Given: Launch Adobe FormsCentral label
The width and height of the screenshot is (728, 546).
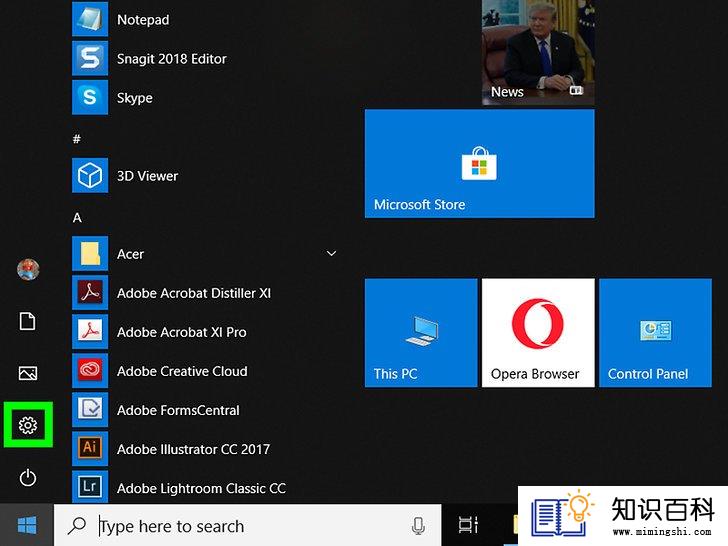Looking at the screenshot, I should tap(178, 410).
